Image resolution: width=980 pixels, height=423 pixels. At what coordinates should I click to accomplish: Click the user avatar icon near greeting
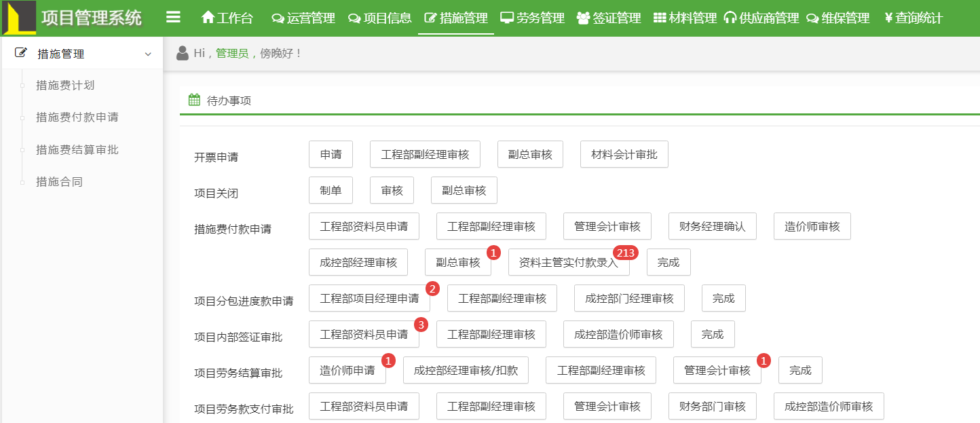(182, 53)
